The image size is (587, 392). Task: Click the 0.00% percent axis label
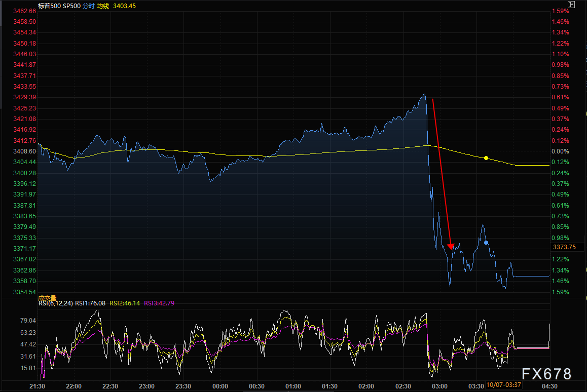(x=560, y=151)
